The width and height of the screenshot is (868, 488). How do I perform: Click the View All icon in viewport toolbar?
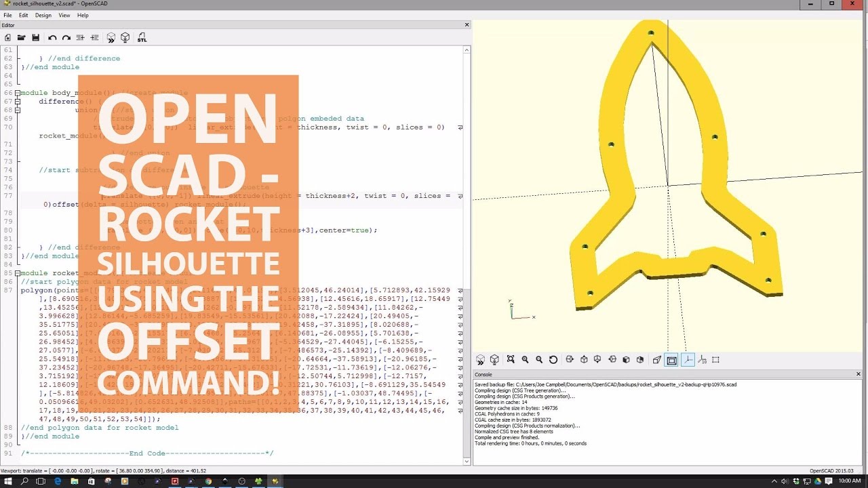511,360
